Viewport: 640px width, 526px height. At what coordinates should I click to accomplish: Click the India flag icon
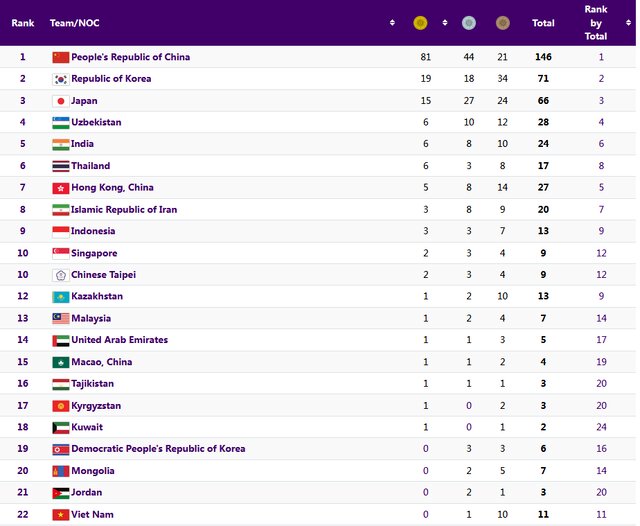tap(60, 144)
